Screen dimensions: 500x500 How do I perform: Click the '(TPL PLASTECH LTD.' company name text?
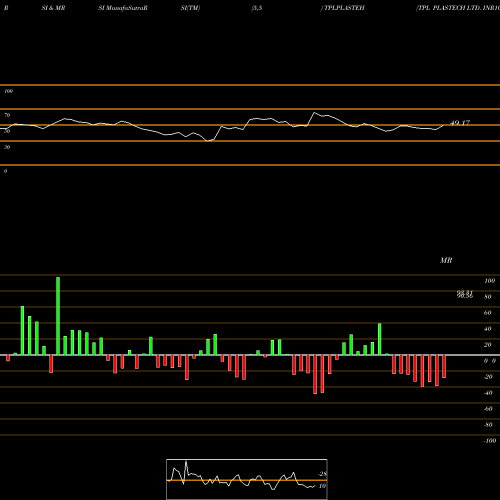[x=448, y=8]
